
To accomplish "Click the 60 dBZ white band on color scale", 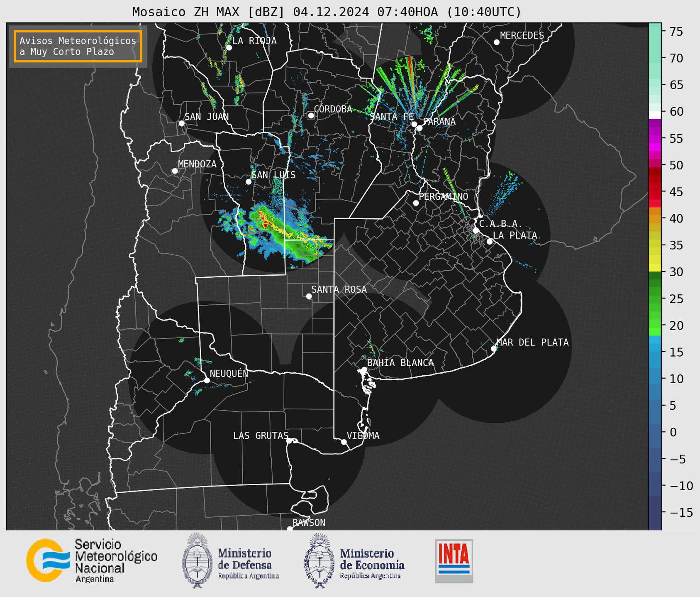I will 655,115.
